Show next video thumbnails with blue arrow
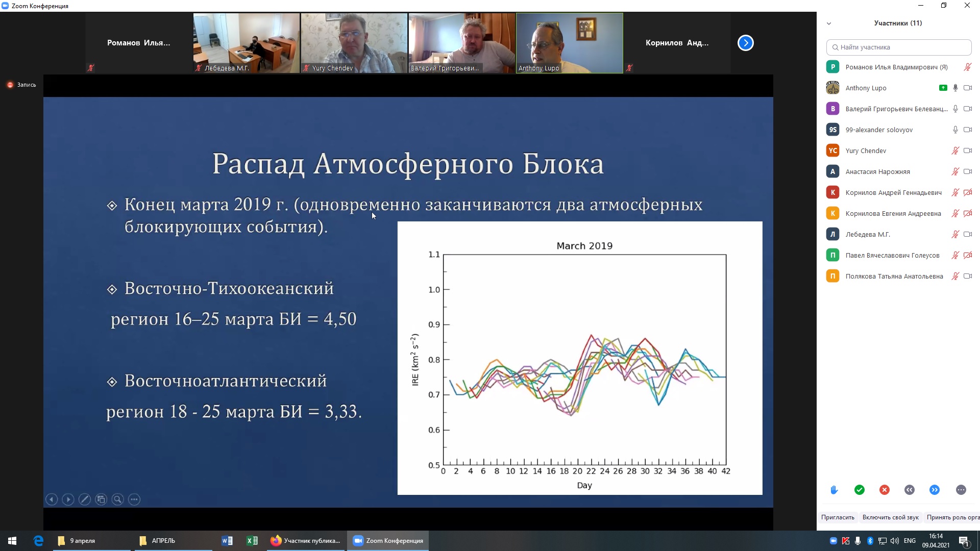This screenshot has height=551, width=980. tap(746, 43)
